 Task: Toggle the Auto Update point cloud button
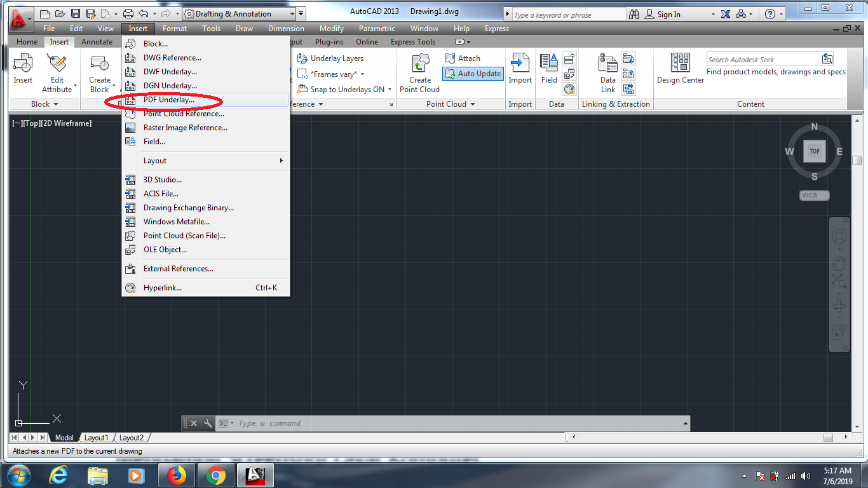pos(473,74)
